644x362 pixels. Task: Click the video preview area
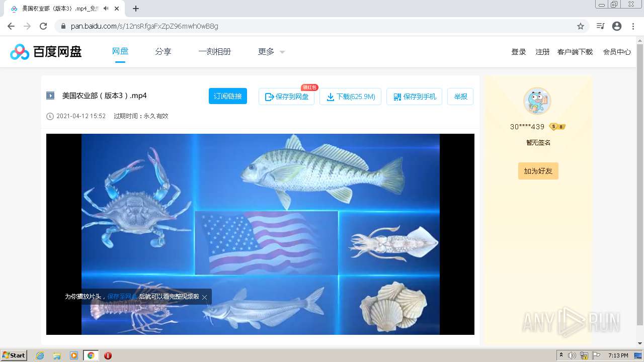point(260,234)
